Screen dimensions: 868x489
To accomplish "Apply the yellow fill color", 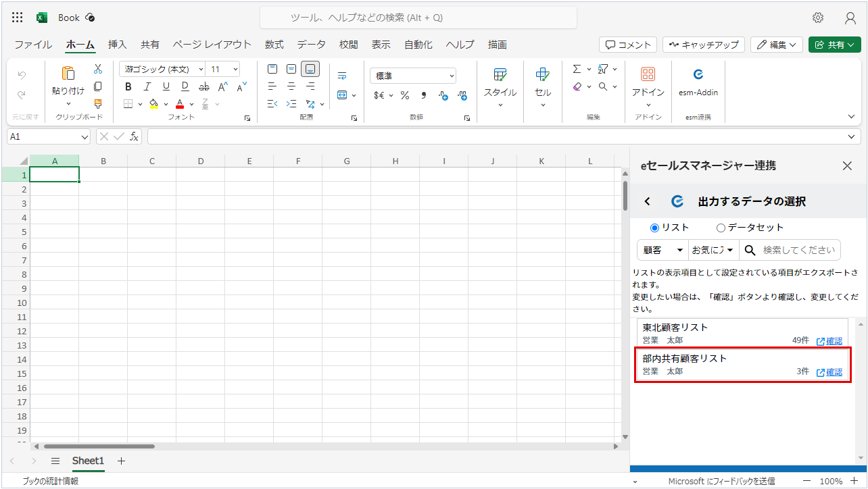I will [x=153, y=104].
